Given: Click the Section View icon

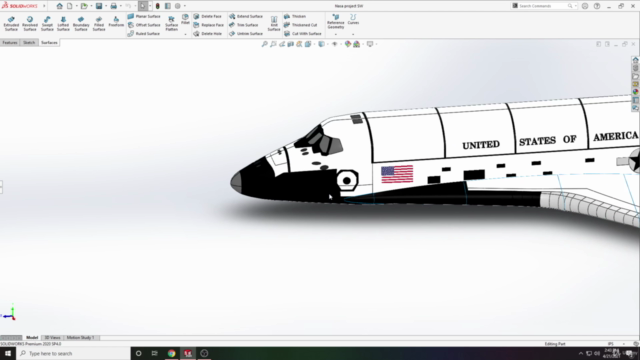Looking at the screenshot, I should [290, 44].
